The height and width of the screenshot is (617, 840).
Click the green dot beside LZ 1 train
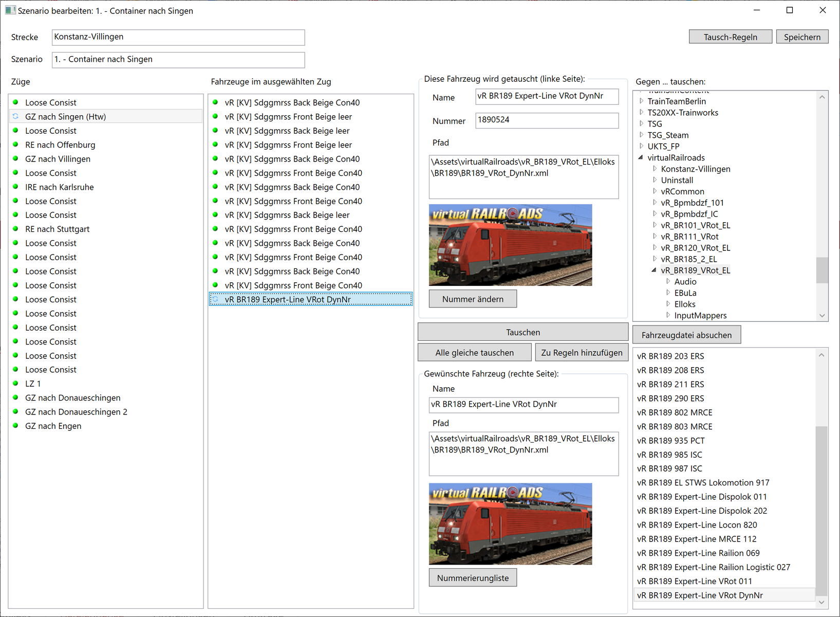point(15,384)
